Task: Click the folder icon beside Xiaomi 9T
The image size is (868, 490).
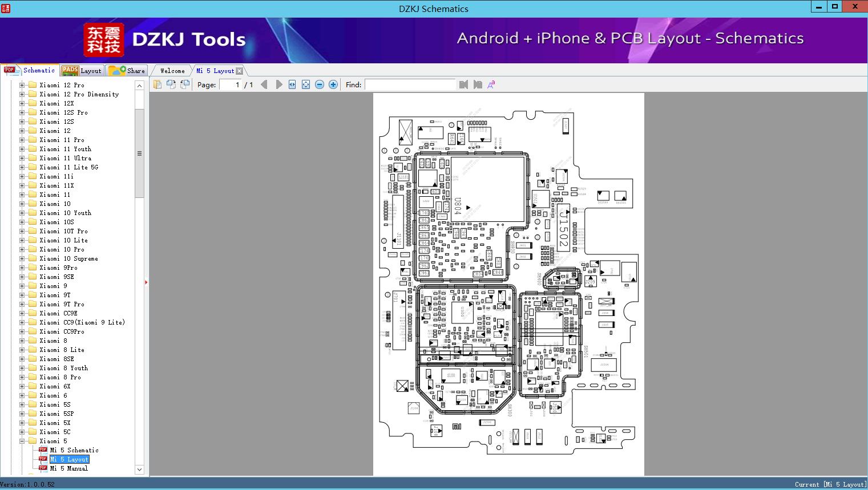Action: point(33,295)
